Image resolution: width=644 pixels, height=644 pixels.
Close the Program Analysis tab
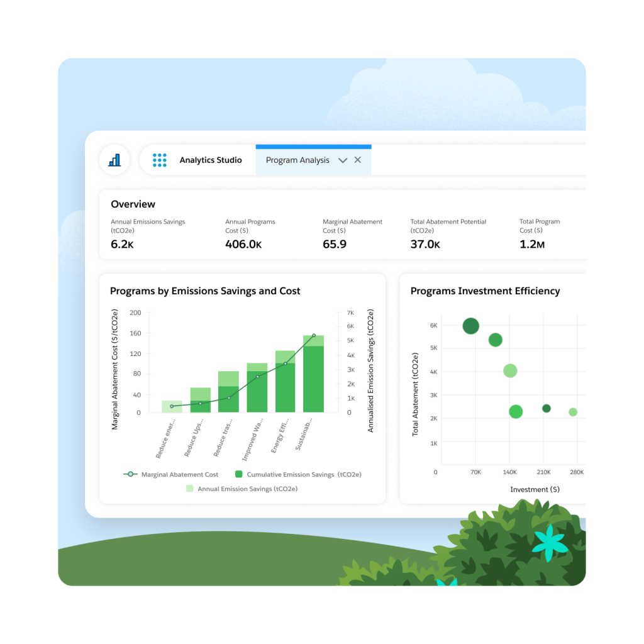coord(358,160)
